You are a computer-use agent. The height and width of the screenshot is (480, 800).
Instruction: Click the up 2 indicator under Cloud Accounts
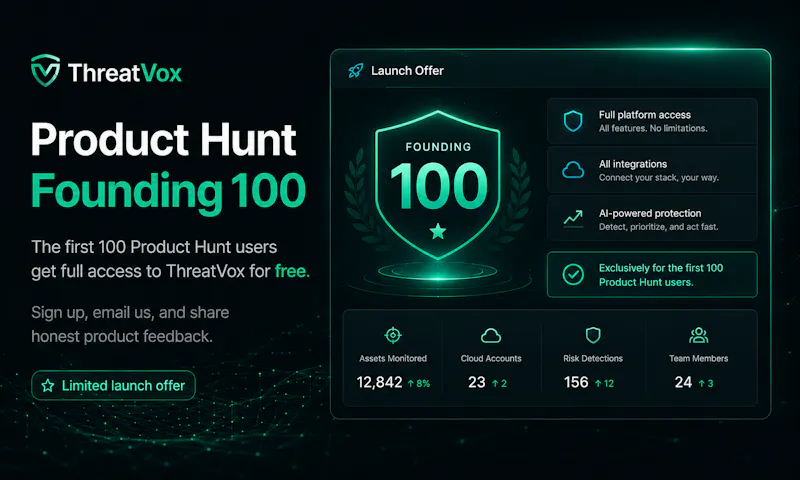[499, 383]
